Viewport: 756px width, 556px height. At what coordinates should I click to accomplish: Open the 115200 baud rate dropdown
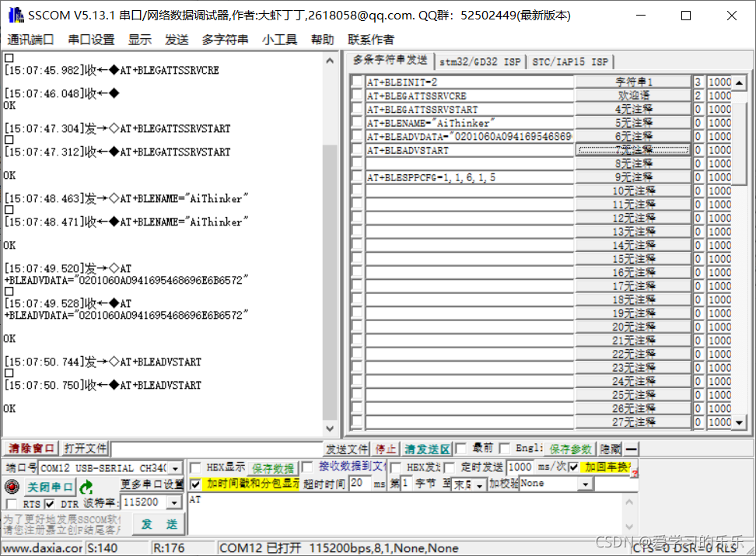pos(174,502)
